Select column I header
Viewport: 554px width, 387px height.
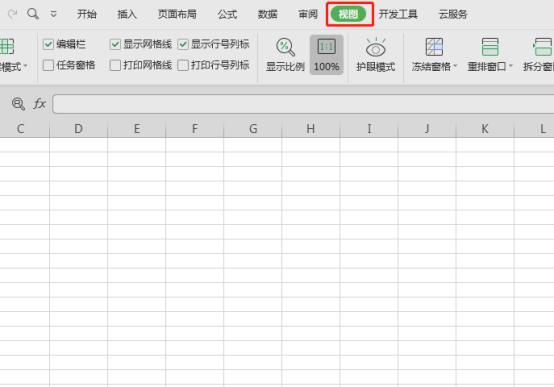(369, 129)
